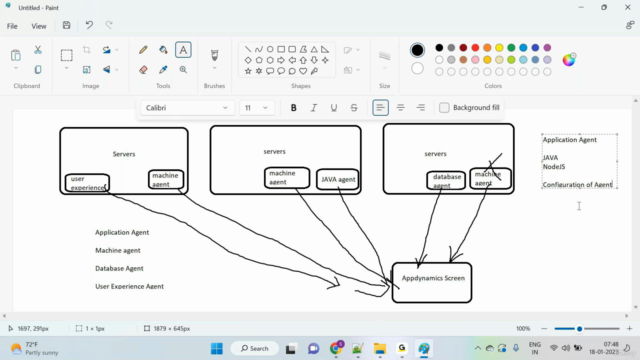Select the Magnifier tool
The image size is (640, 360).
[183, 70]
